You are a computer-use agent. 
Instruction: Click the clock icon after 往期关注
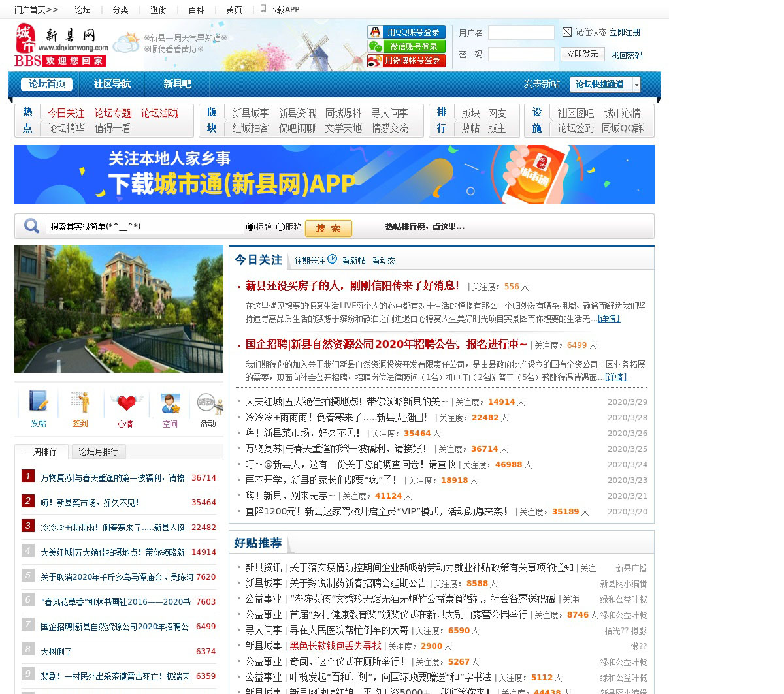332,259
